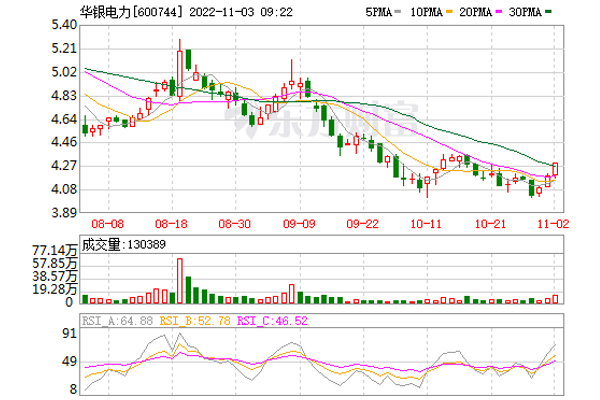Click the 09-09 date axis label
This screenshot has height=400, width=600.
(297, 225)
